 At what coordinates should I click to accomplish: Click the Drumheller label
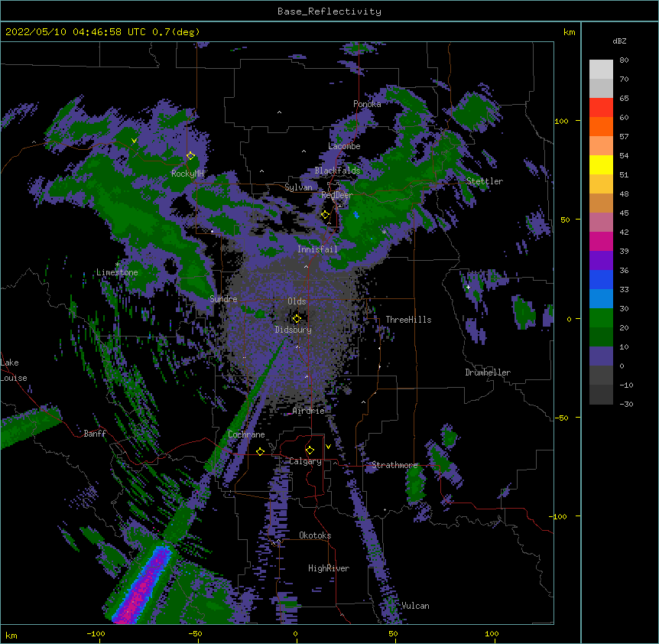[488, 372]
